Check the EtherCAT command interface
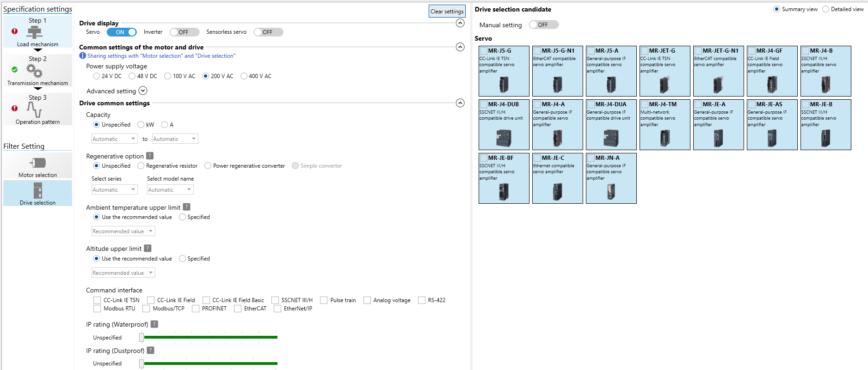Viewport: 868px width, 370px height. [x=238, y=309]
